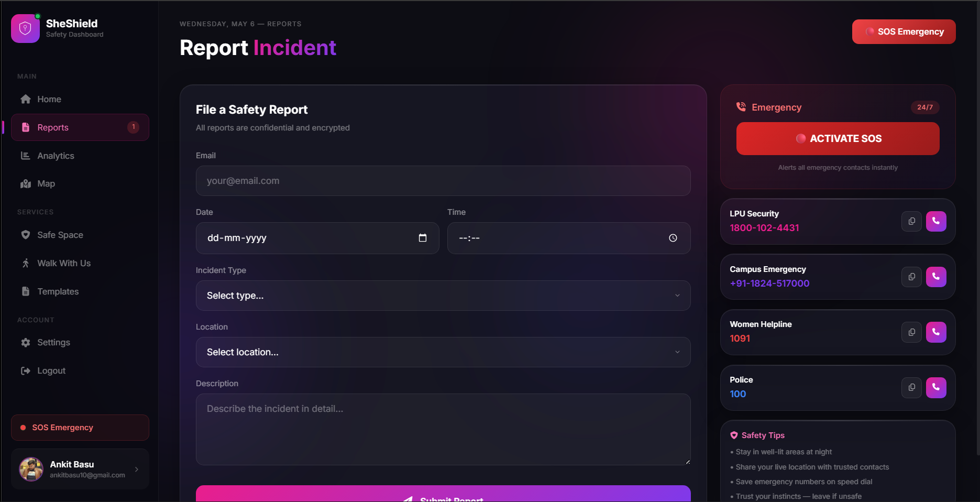The width and height of the screenshot is (980, 502).
Task: Copy the Police number
Action: pyautogui.click(x=911, y=388)
